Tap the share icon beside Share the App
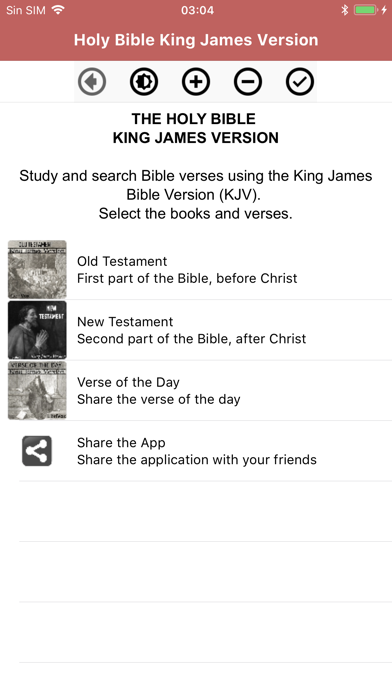Viewport: 392px width, 696px height. click(37, 451)
